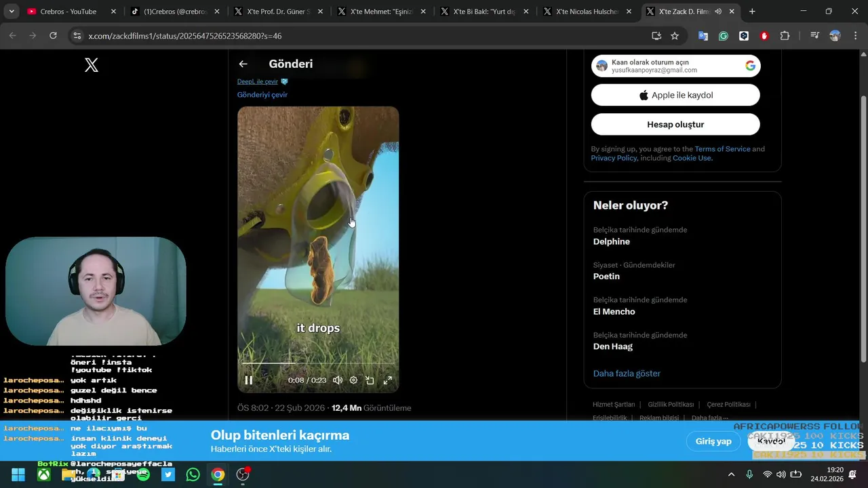Switch to Mehmet 'Eşiniz' X tab
The height and width of the screenshot is (488, 868).
pos(381,12)
